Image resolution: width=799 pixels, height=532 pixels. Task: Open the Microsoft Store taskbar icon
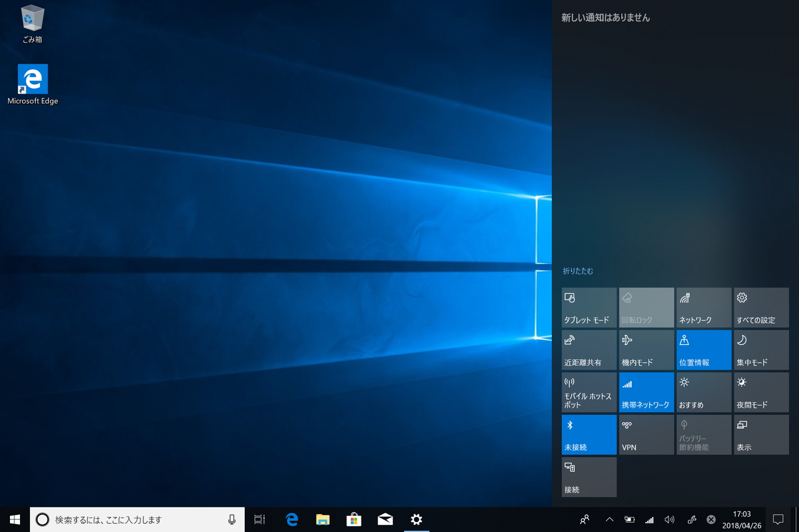coord(354,519)
